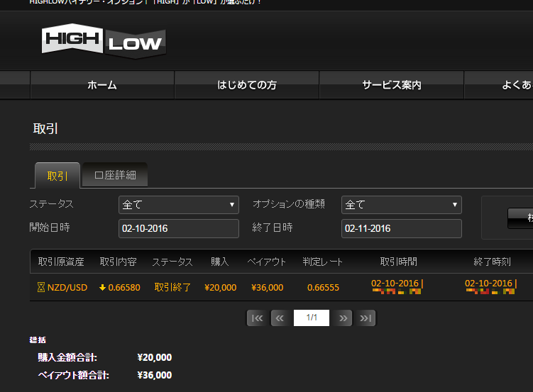The width and height of the screenshot is (533, 392).
Task: Click the NZD/USD asset cell
Action: pyautogui.click(x=67, y=288)
